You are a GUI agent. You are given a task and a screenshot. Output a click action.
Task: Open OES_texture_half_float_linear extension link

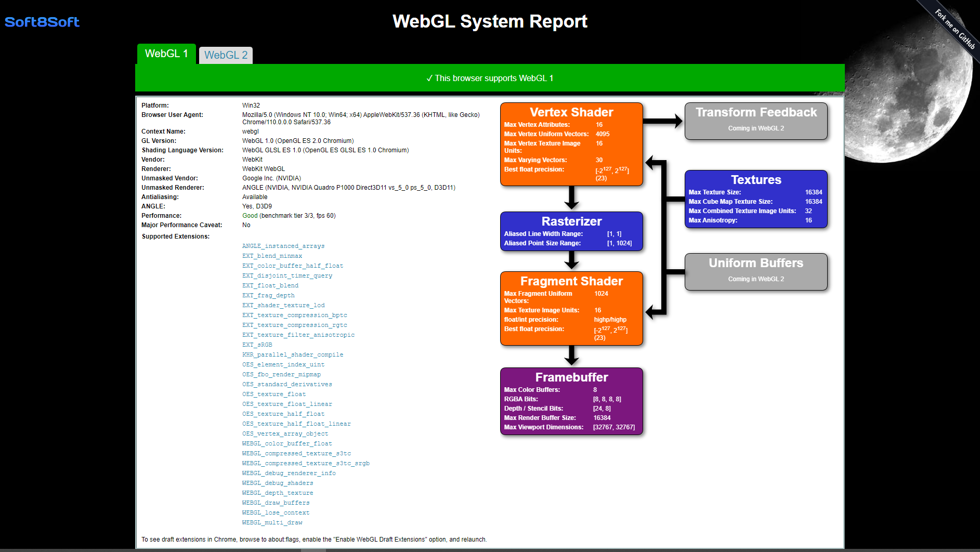[x=296, y=424]
